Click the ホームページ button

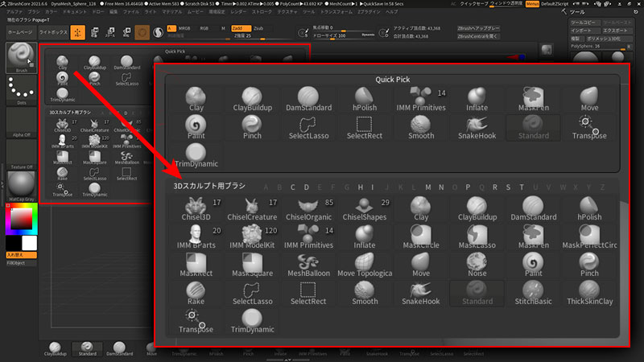20,32
